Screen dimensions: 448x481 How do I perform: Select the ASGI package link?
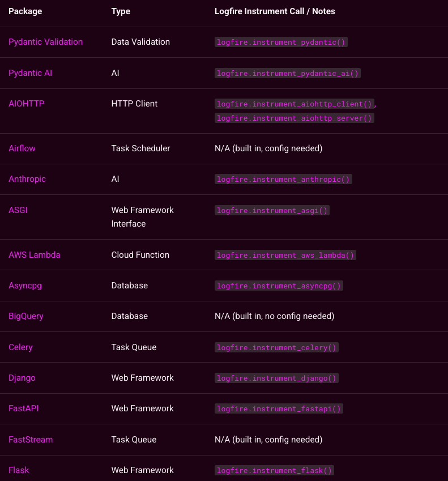[x=18, y=210]
